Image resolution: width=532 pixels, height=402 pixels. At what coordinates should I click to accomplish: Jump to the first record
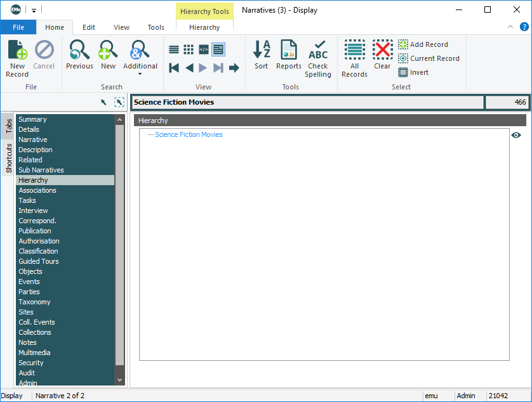click(x=174, y=68)
